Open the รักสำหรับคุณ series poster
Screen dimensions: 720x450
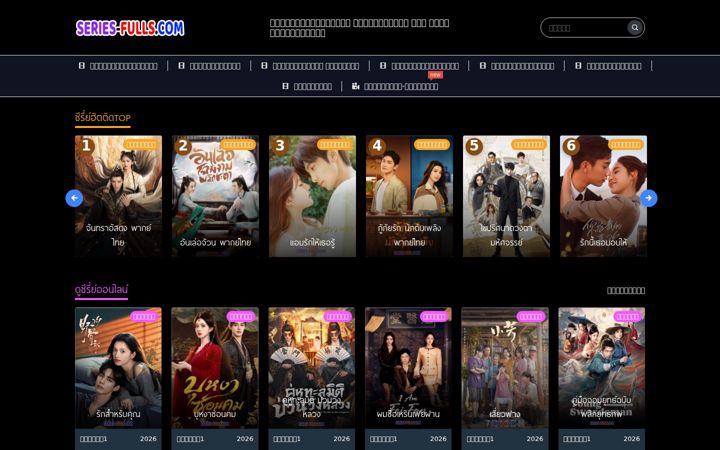pyautogui.click(x=118, y=368)
